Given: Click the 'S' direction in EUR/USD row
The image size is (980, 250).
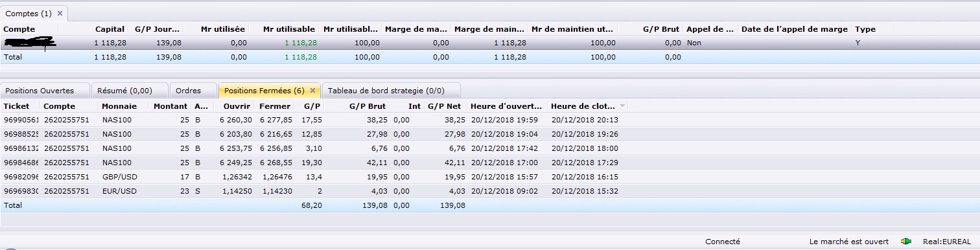Looking at the screenshot, I should [x=197, y=191].
